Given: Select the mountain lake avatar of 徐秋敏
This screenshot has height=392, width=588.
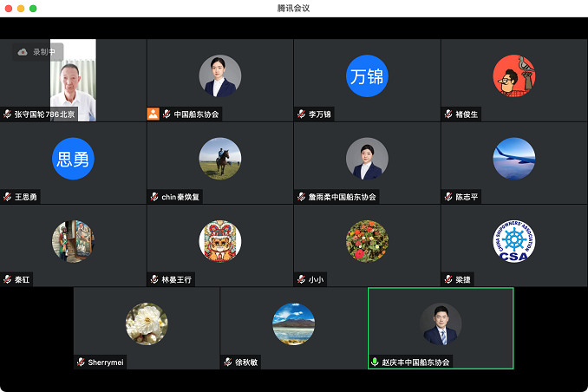Looking at the screenshot, I should pyautogui.click(x=294, y=324).
